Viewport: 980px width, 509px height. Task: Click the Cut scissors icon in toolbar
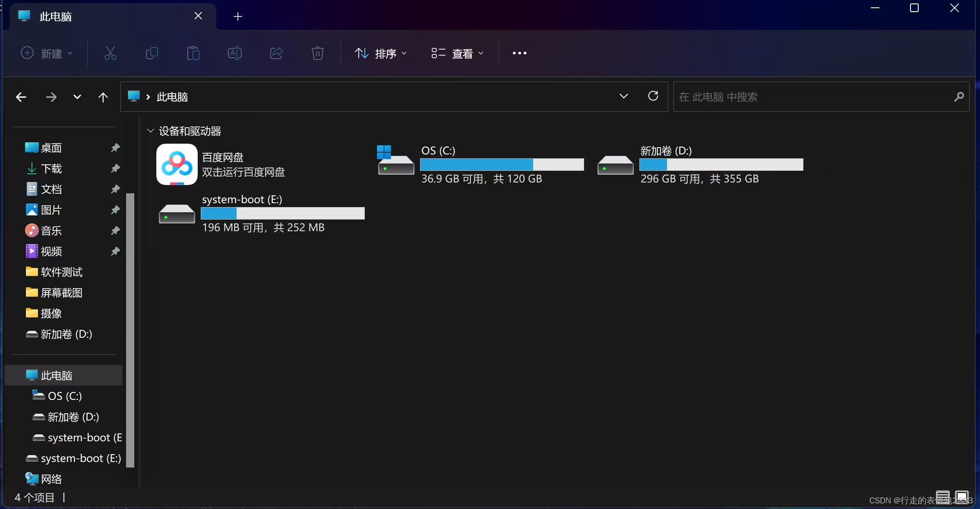pyautogui.click(x=111, y=53)
